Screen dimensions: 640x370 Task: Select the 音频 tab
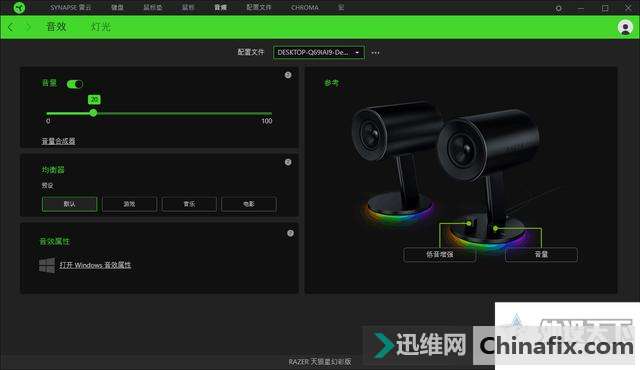pyautogui.click(x=220, y=7)
